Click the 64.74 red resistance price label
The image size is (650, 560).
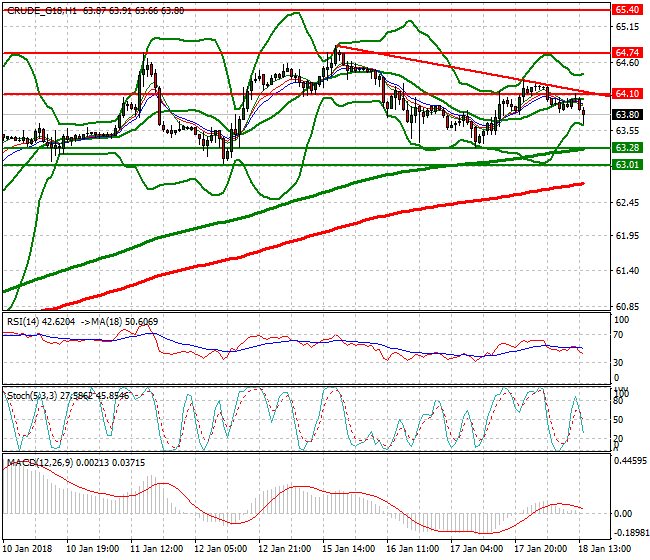coord(627,53)
